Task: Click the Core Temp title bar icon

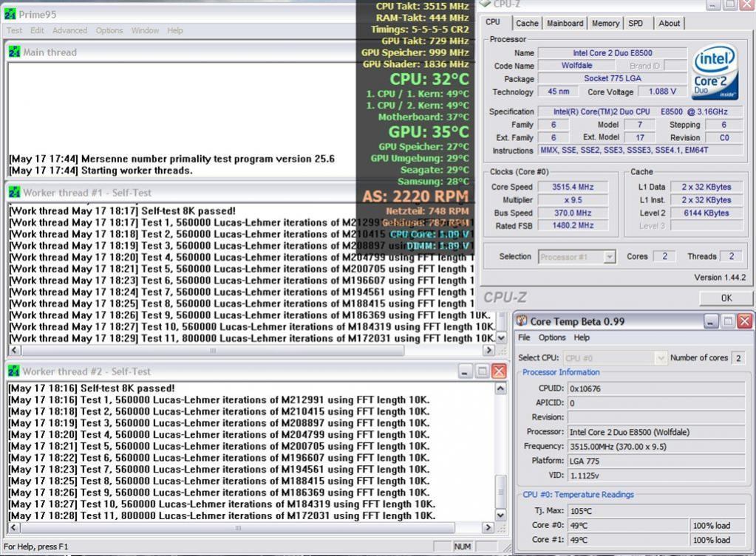Action: point(522,321)
